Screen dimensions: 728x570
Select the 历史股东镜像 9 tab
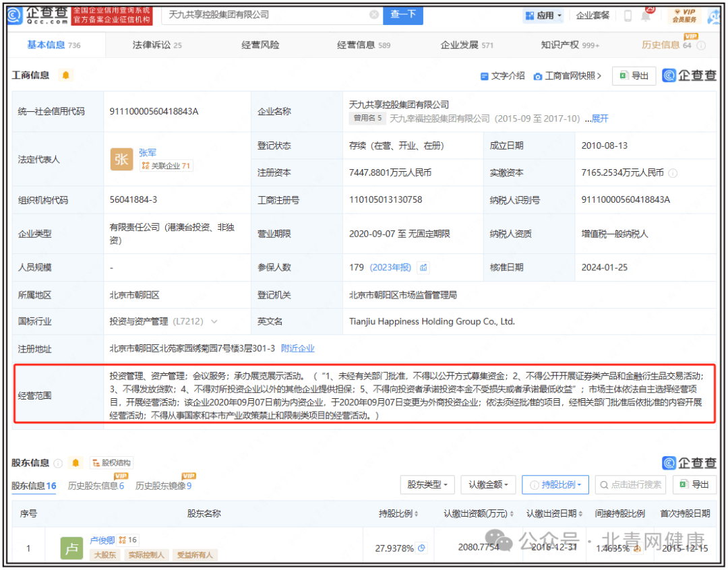pyautogui.click(x=163, y=486)
